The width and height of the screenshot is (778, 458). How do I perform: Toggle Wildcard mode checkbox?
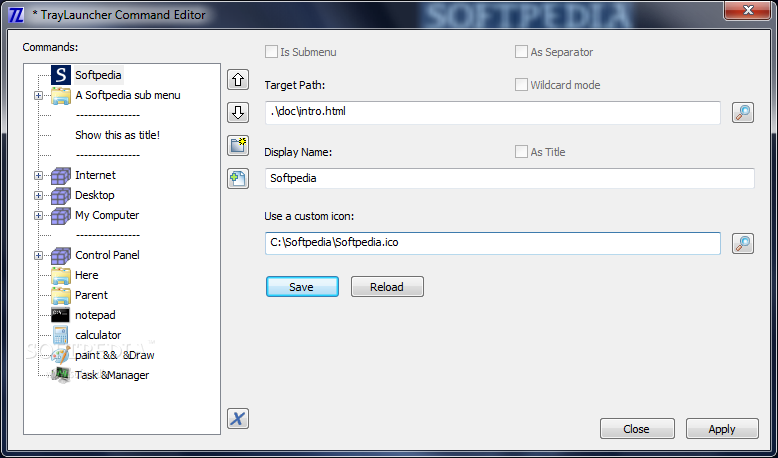click(x=521, y=85)
